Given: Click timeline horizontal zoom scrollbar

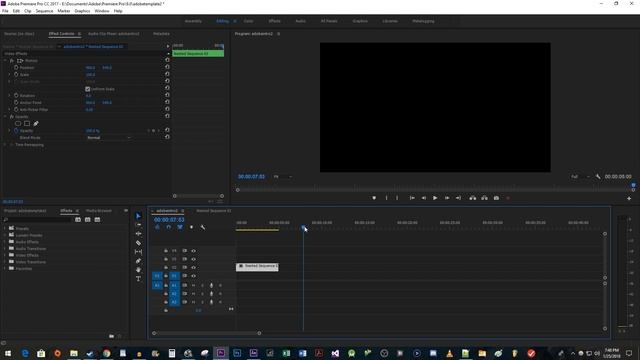Looking at the screenshot, I should pyautogui.click(x=207, y=333).
